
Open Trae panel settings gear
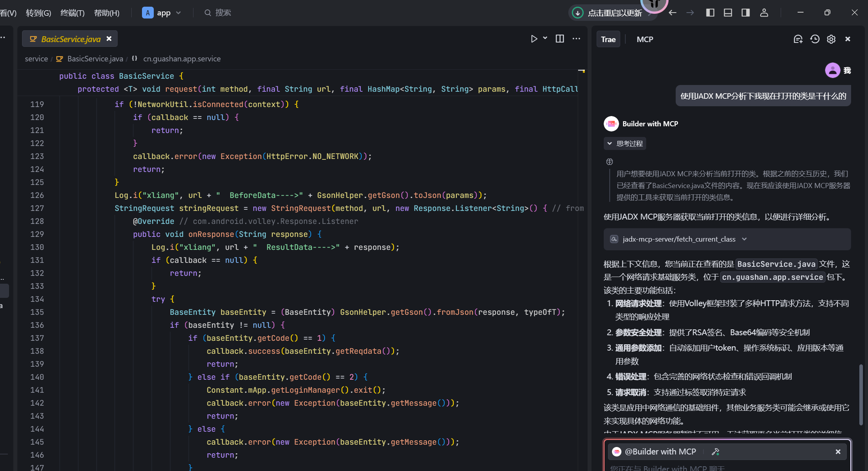click(x=831, y=39)
